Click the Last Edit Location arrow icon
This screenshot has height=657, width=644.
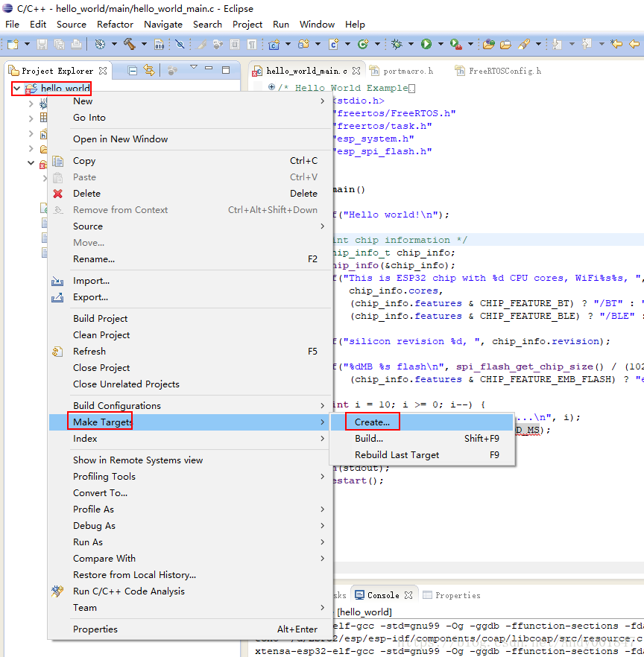coord(616,44)
